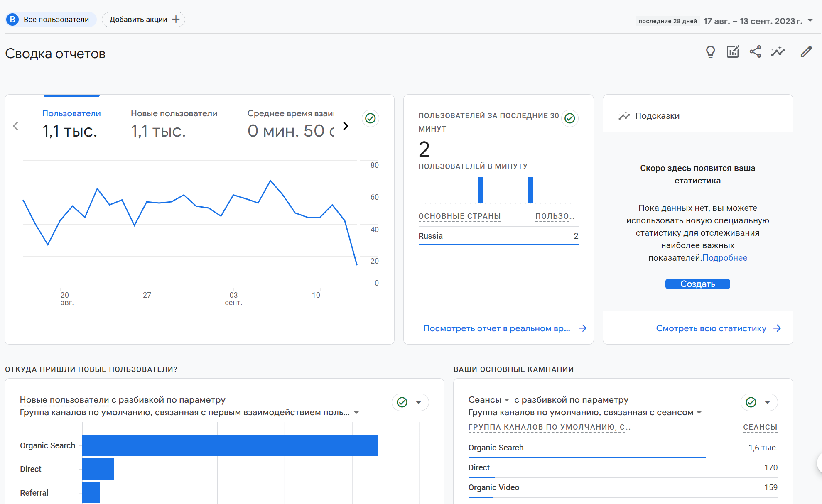The height and width of the screenshot is (504, 822).
Task: Open the Подробнее link
Action: [724, 258]
